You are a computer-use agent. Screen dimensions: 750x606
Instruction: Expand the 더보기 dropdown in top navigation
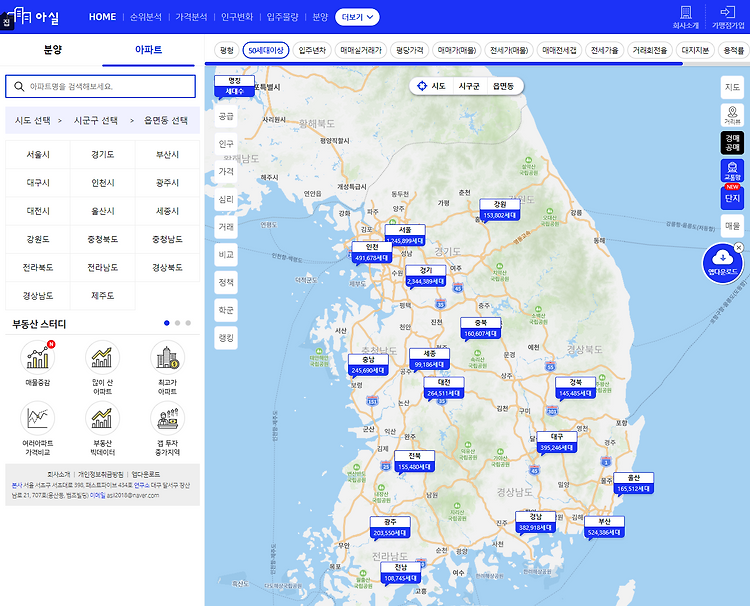(358, 17)
